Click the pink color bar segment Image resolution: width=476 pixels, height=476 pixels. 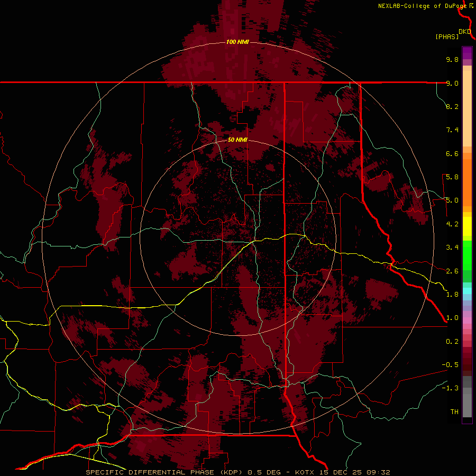(467, 321)
